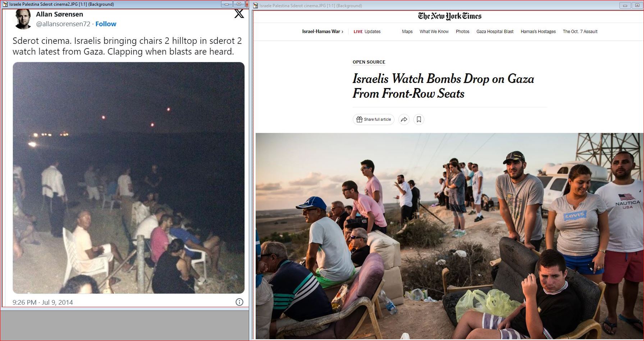Expand the Israel-Hamas War section chevron
The image size is (644, 341).
click(342, 32)
